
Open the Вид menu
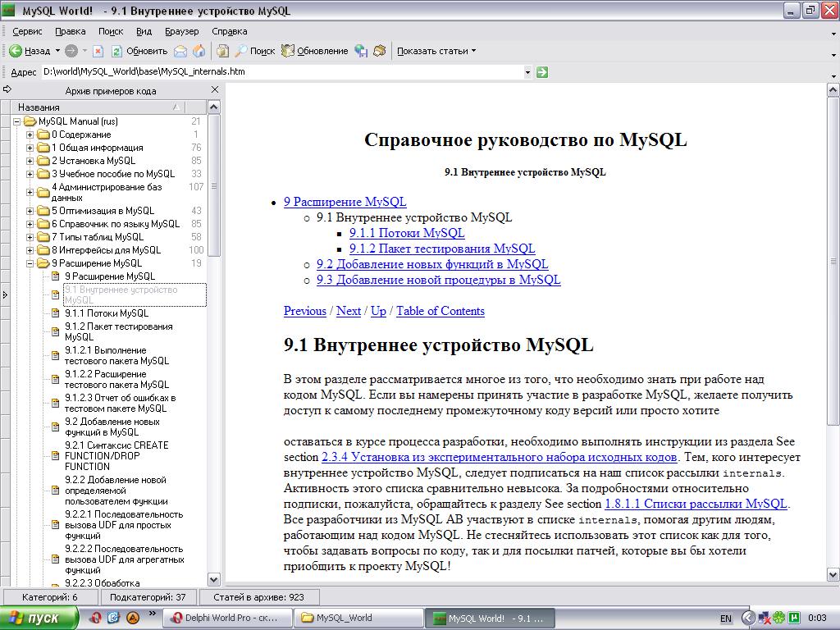click(144, 32)
